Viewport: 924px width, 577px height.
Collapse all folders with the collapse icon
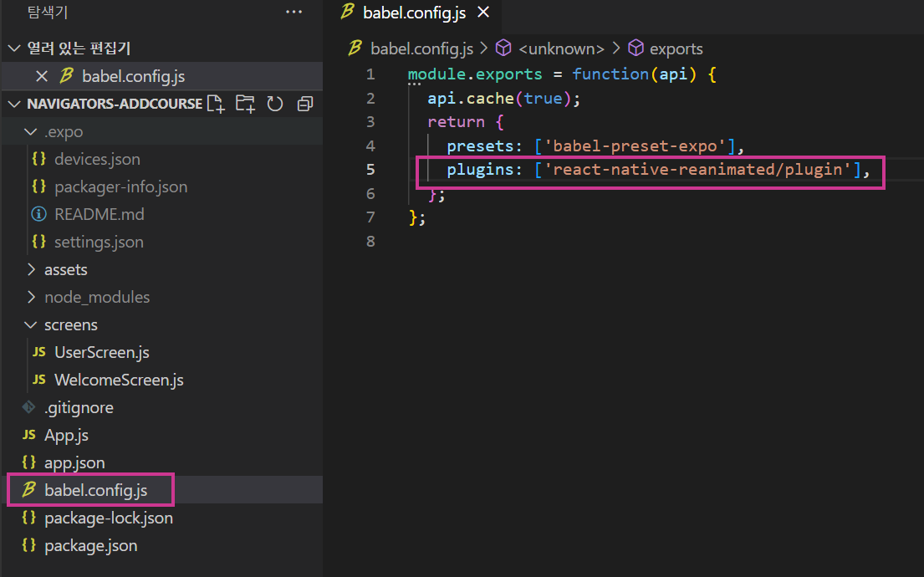tap(304, 104)
